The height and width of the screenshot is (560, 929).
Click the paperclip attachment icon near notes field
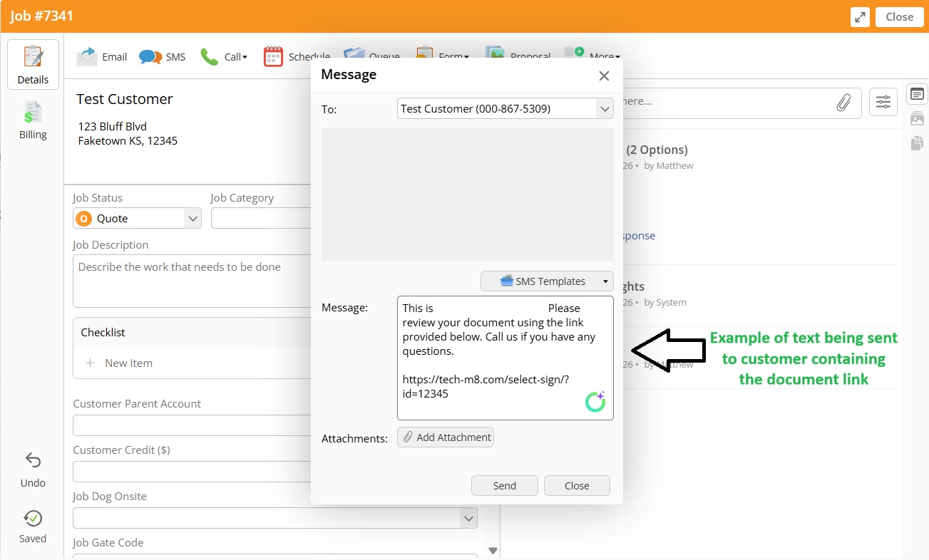pyautogui.click(x=844, y=103)
